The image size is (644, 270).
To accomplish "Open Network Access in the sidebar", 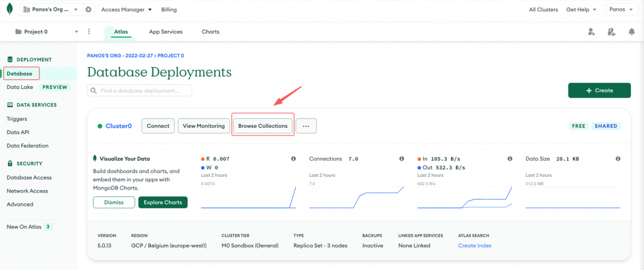I will tap(27, 191).
